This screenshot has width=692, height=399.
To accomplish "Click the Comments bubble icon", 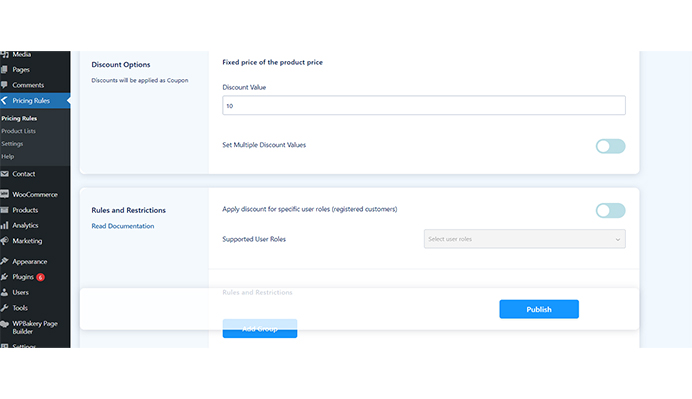I will [4, 85].
